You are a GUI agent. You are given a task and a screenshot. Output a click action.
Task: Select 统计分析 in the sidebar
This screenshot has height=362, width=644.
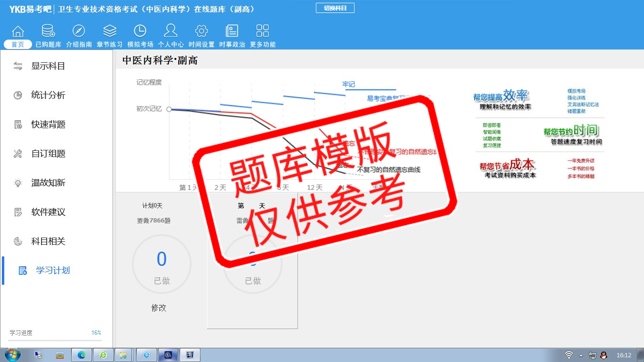pos(48,95)
